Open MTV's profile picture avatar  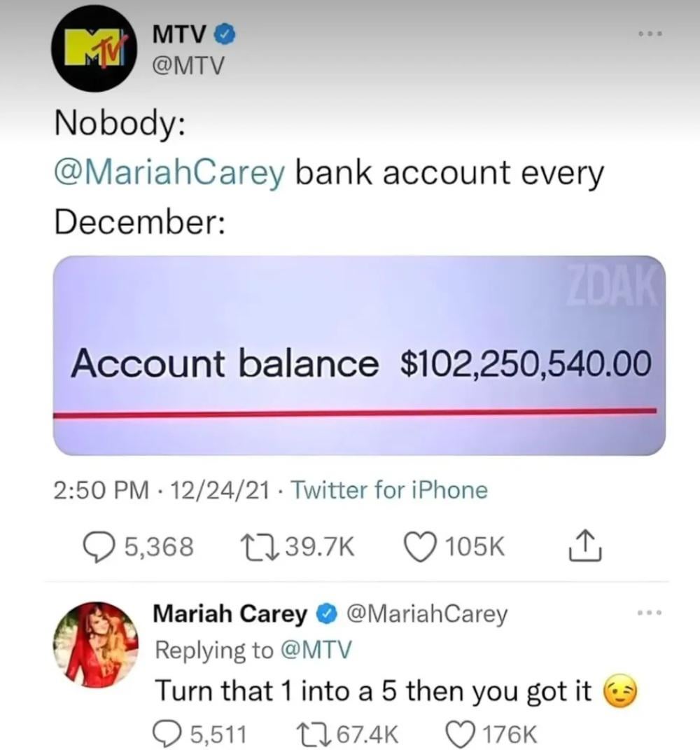[x=94, y=48]
